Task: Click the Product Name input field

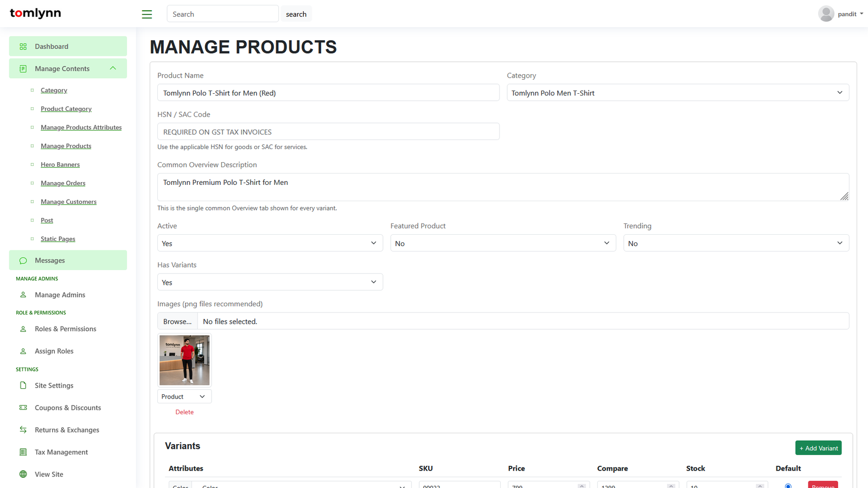Action: 328,93
